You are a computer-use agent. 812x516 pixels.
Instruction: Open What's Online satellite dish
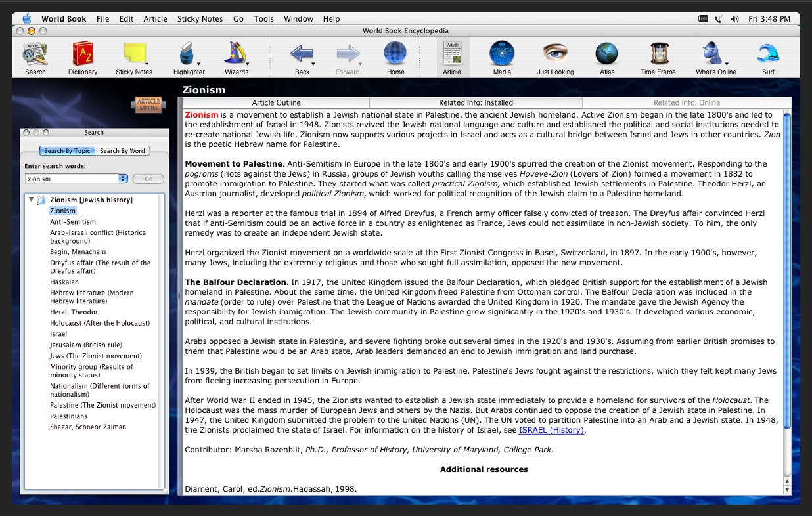pos(715,58)
